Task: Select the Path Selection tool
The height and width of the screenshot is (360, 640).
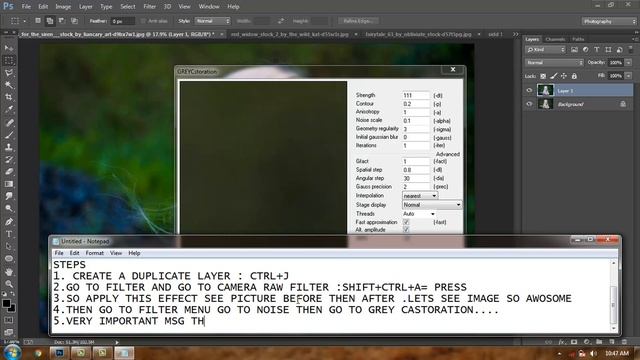Action: [x=9, y=246]
